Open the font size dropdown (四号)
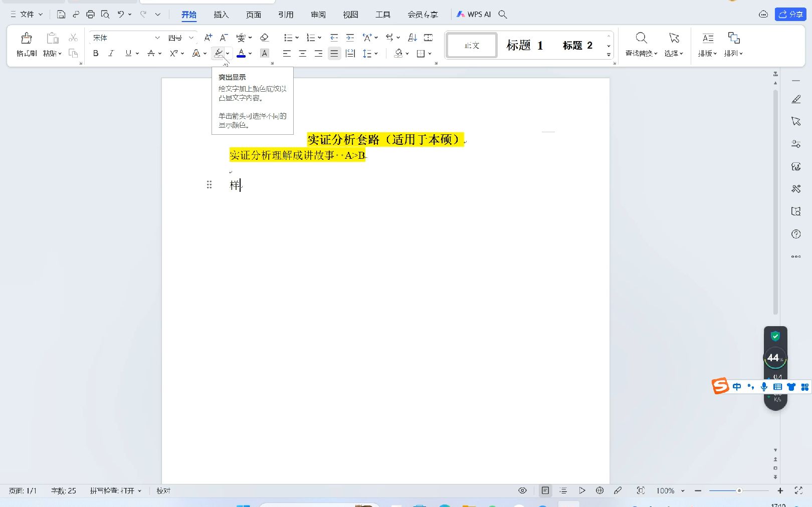Viewport: 812px width, 507px height. (x=191, y=38)
